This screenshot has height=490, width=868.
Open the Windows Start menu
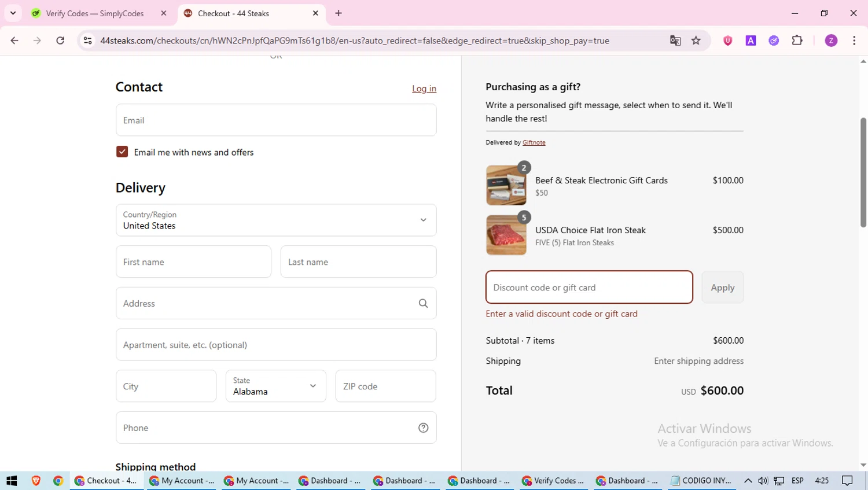pyautogui.click(x=12, y=481)
